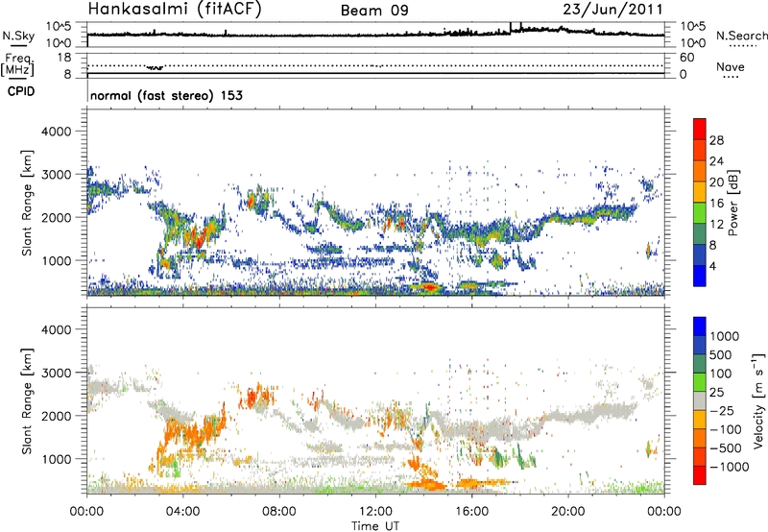Click the yellow 16-20 dB power swatch
The image size is (768, 532).
click(x=700, y=191)
